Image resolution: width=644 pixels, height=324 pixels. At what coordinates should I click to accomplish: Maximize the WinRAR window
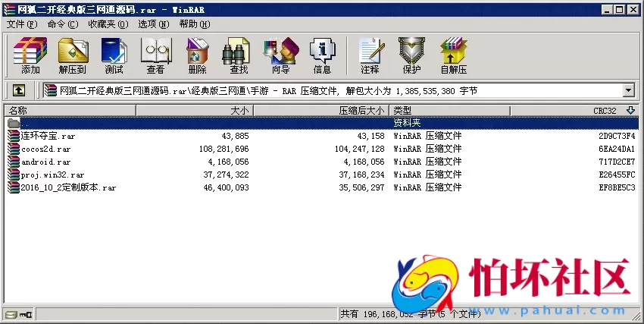(x=619, y=9)
